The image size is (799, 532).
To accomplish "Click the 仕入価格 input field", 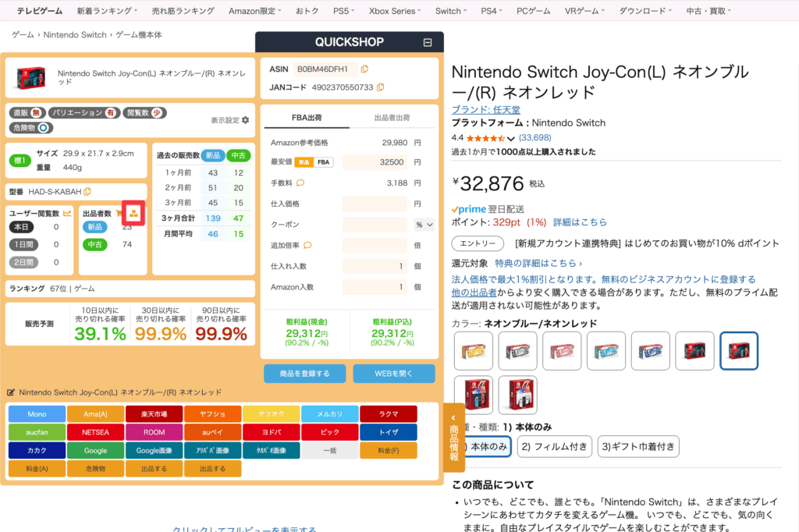I will [x=375, y=204].
